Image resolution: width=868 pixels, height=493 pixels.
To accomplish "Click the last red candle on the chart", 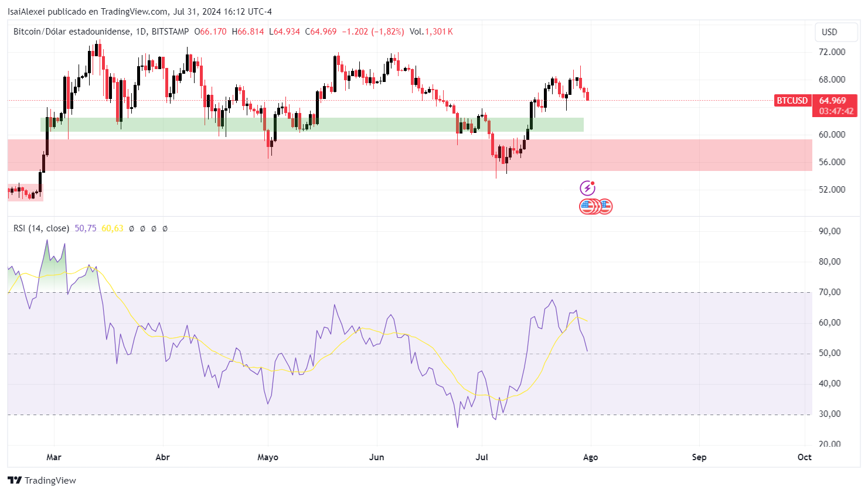I will [588, 96].
